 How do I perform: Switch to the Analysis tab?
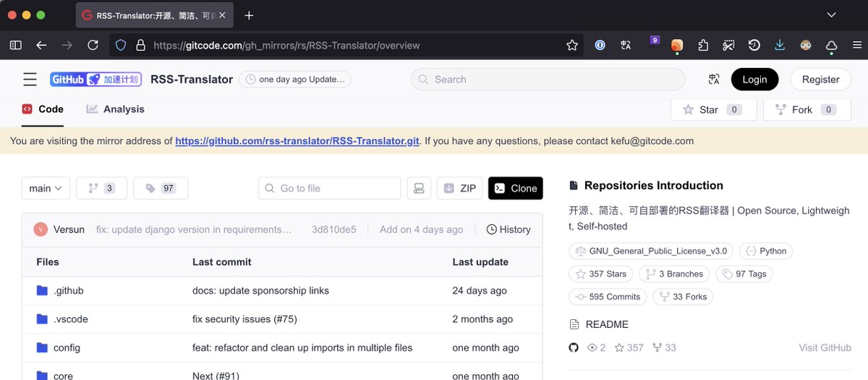point(116,109)
